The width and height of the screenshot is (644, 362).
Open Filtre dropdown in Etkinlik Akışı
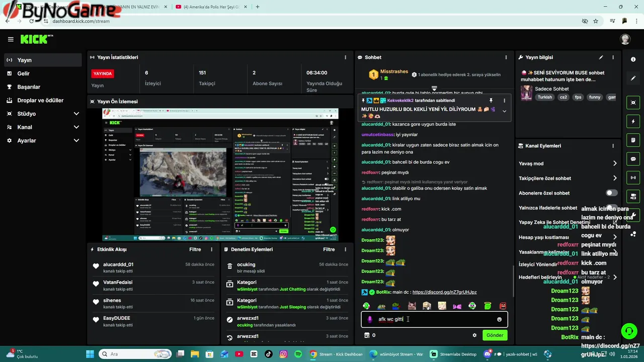195,249
